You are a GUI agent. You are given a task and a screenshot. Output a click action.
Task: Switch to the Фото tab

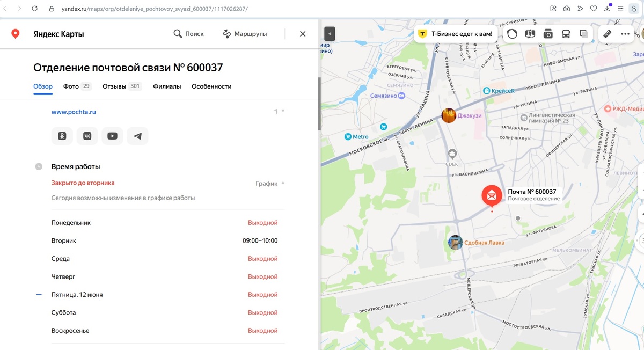point(77,86)
